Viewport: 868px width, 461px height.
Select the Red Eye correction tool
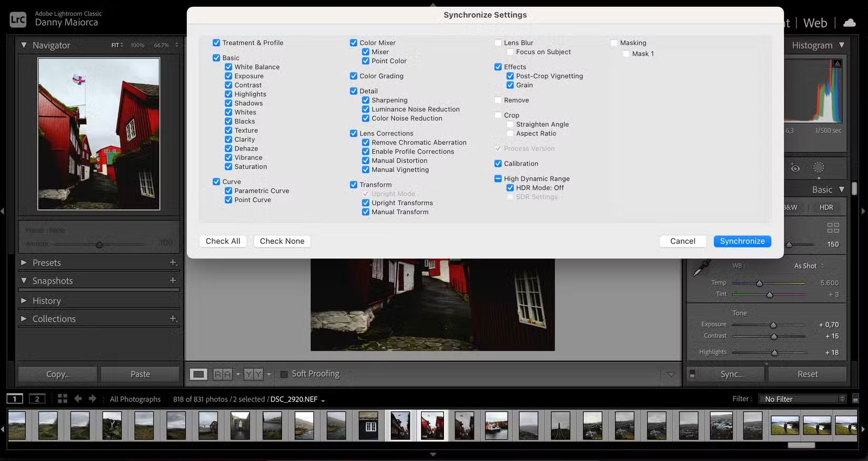click(x=795, y=168)
